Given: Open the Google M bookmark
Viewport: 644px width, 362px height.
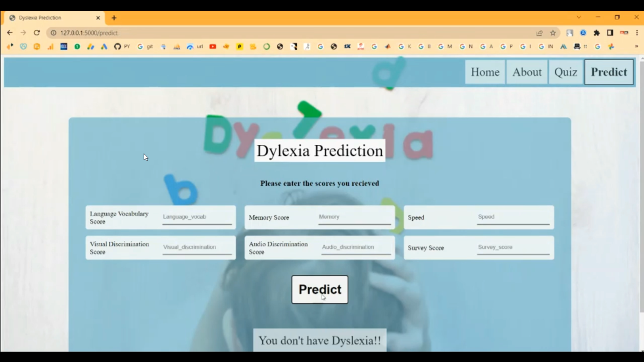Looking at the screenshot, I should (445, 46).
